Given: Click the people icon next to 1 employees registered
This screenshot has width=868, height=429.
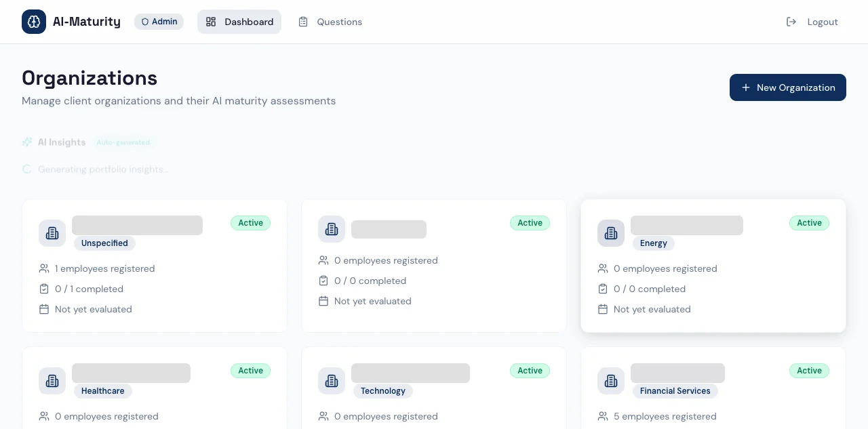Looking at the screenshot, I should [x=44, y=268].
